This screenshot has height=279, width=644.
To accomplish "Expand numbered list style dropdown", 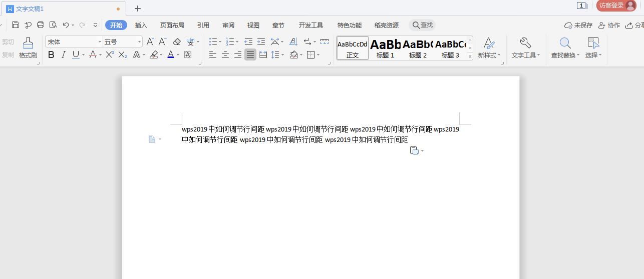I will tap(237, 42).
